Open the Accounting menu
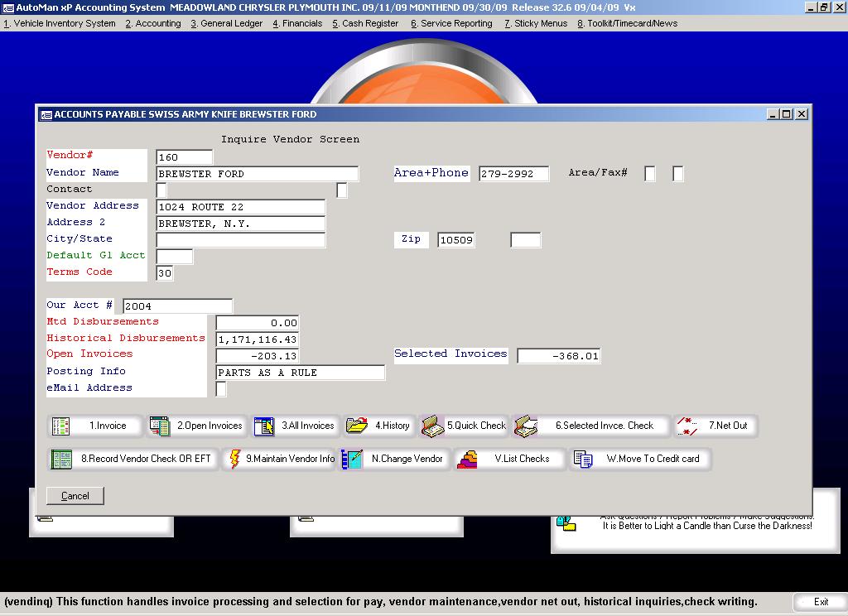The height and width of the screenshot is (616, 848). pos(153,23)
